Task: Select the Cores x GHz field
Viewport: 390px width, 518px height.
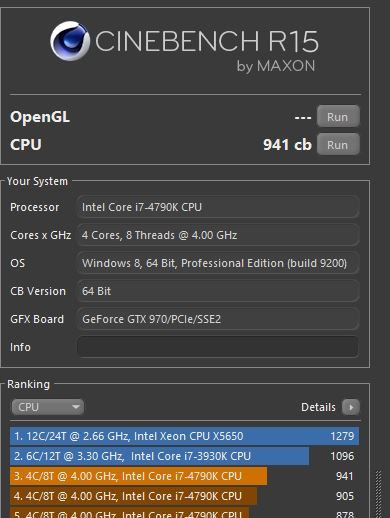Action: coord(218,235)
